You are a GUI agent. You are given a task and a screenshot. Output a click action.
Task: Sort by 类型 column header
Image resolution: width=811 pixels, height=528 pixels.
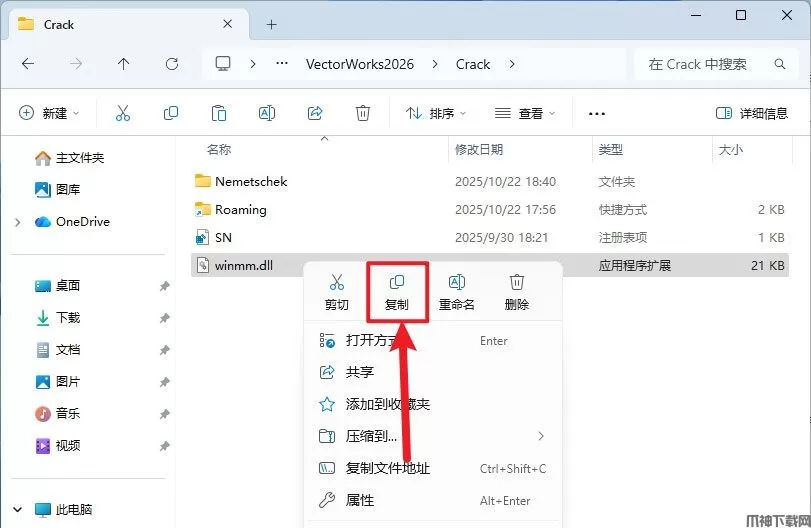611,149
